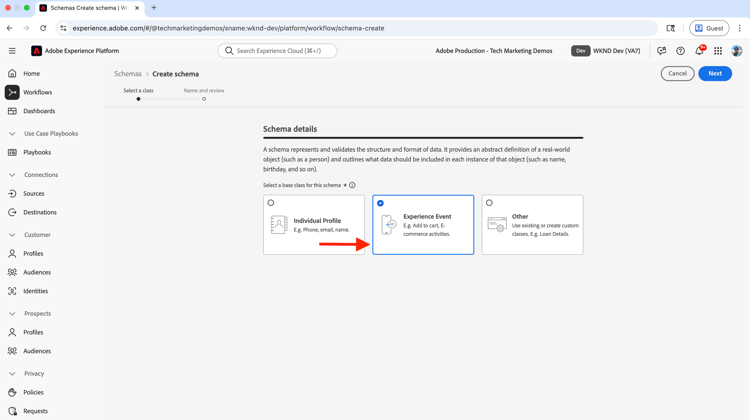750x420 pixels.
Task: Open the Identities icon
Action: click(12, 291)
